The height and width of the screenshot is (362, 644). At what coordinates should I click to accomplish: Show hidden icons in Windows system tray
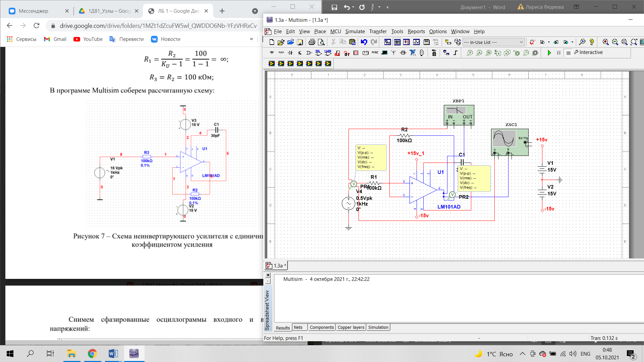(x=523, y=354)
